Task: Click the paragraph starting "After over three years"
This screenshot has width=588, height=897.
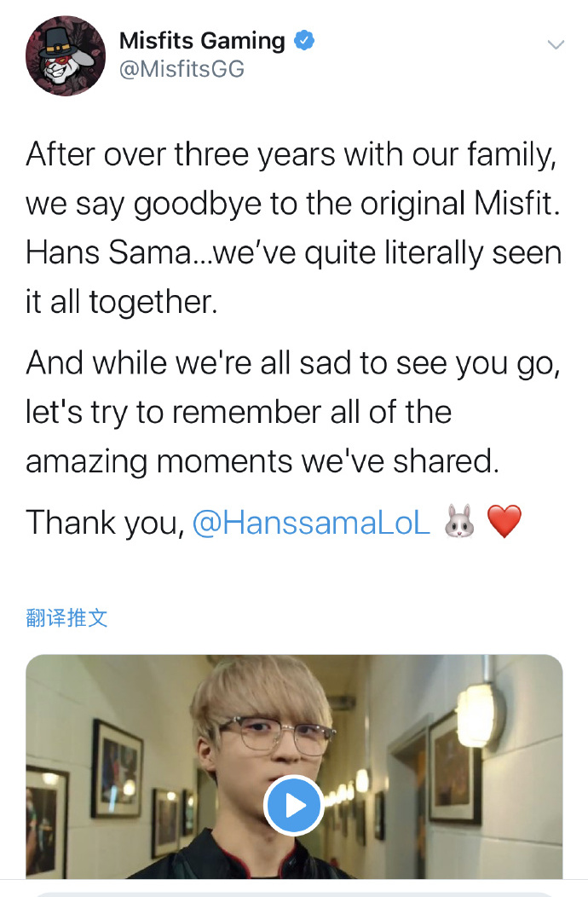Action: tap(293, 229)
